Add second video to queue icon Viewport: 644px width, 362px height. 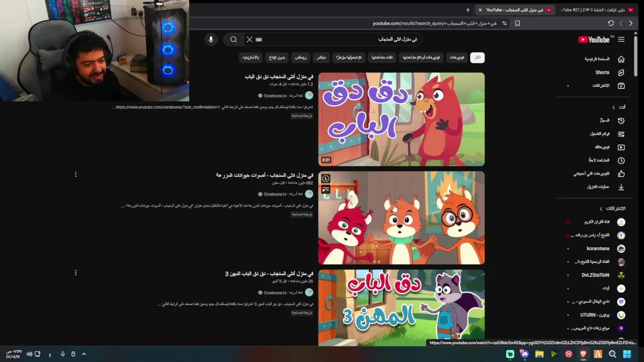point(326,190)
